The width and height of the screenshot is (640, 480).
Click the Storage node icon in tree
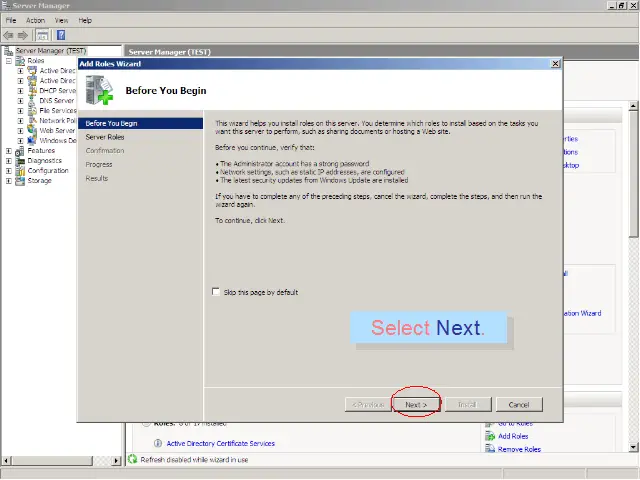click(20, 181)
